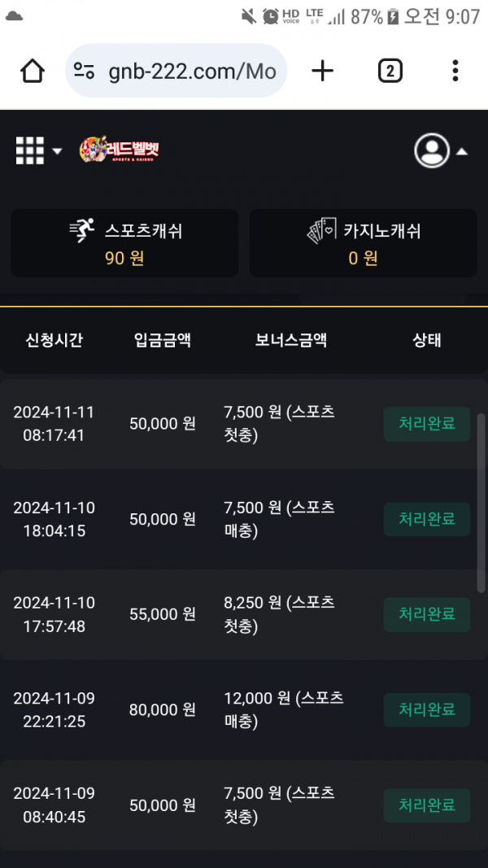The image size is (488, 868).
Task: Click the 보너스금액 column header
Action: coord(291,340)
